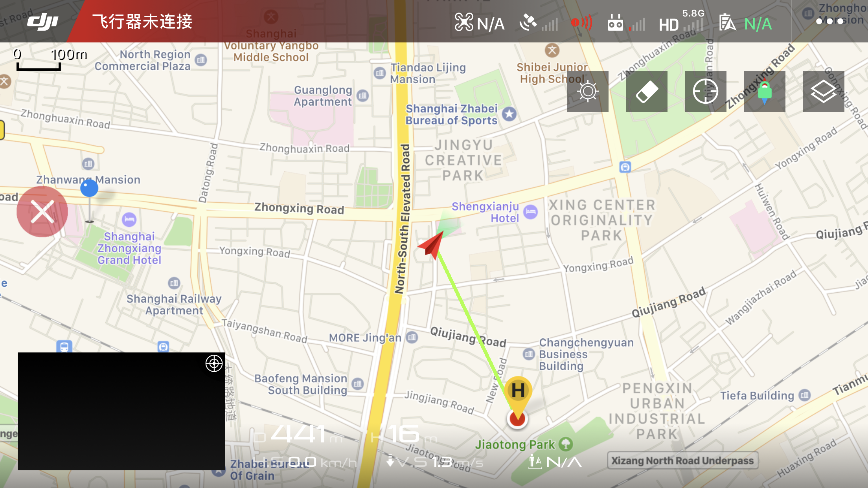Image resolution: width=868 pixels, height=488 pixels.
Task: Tap the DJI logo button
Action: point(42,21)
